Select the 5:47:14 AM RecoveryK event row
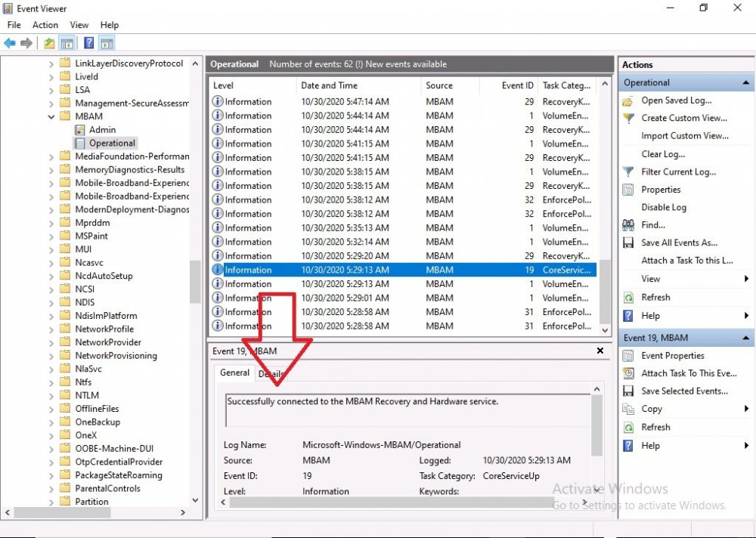Screen dimensions: 756x538 (404, 102)
